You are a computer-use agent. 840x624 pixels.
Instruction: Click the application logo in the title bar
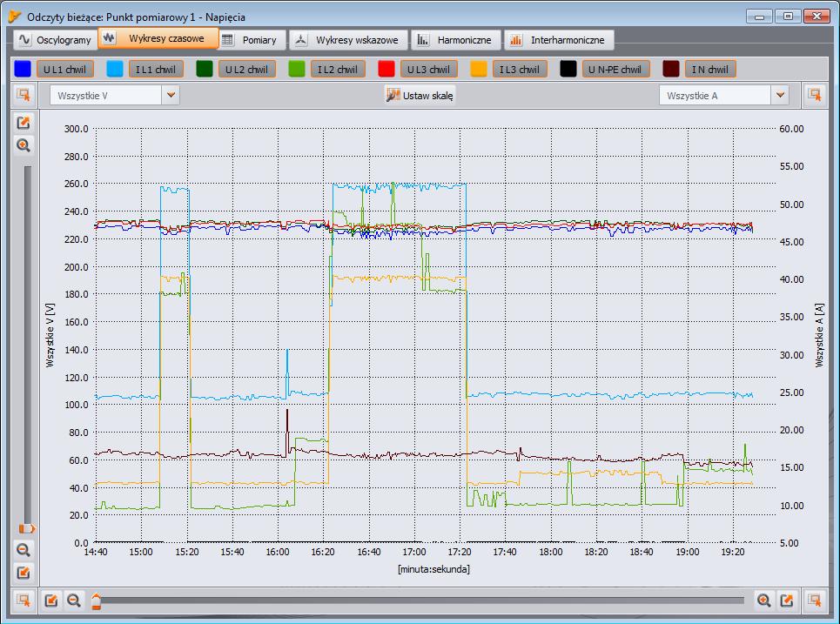(15, 17)
